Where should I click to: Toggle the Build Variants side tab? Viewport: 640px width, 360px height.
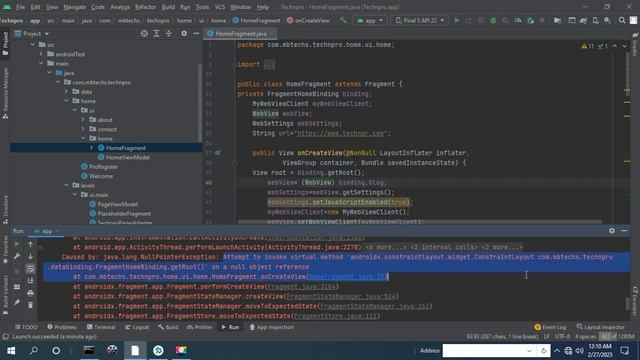coord(5,295)
